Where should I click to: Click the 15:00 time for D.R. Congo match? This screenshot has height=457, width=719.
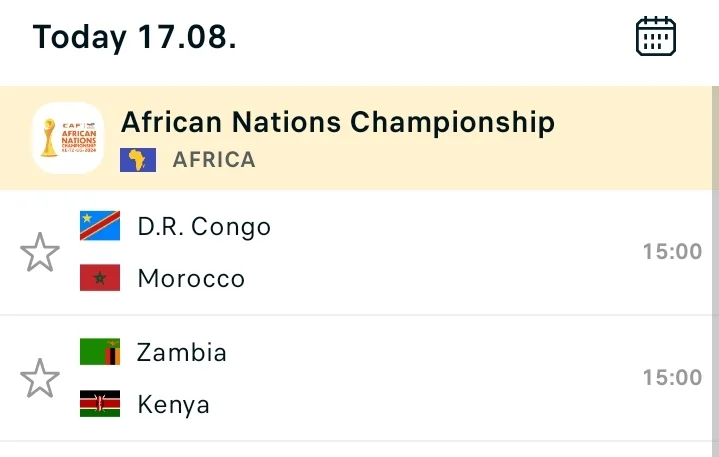672,251
